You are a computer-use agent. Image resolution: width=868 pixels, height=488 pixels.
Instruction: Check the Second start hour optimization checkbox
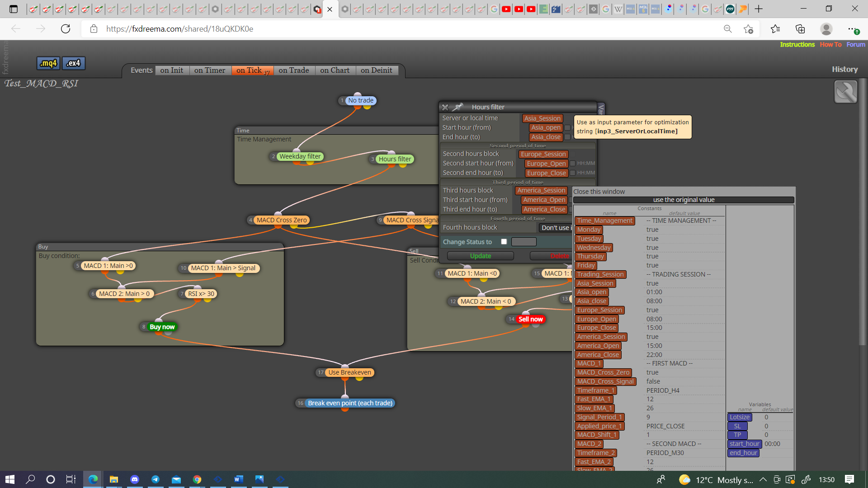click(x=572, y=164)
